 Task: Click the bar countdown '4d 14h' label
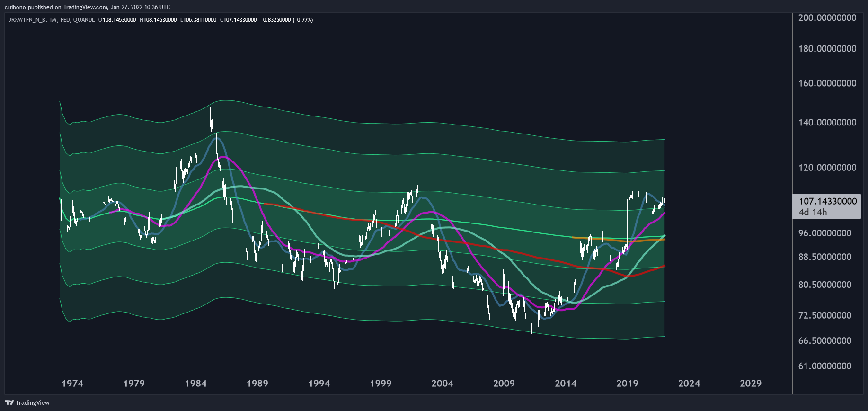pyautogui.click(x=813, y=212)
